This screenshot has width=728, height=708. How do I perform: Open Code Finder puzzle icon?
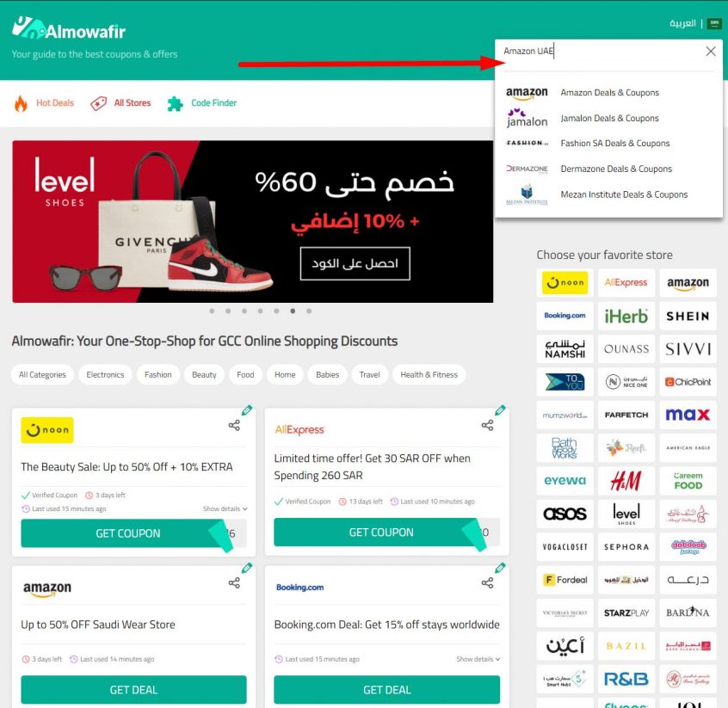(175, 103)
